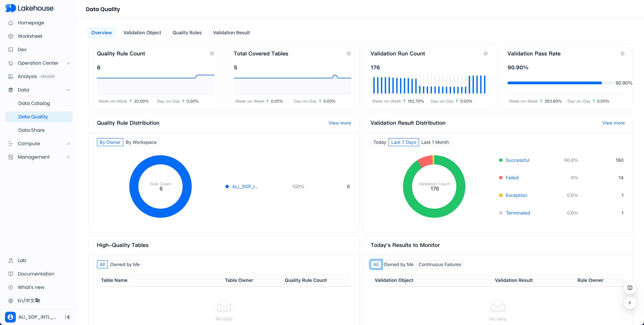The height and width of the screenshot is (325, 644).
Task: Click the Homepage house icon in sidebar
Action: pyautogui.click(x=11, y=23)
